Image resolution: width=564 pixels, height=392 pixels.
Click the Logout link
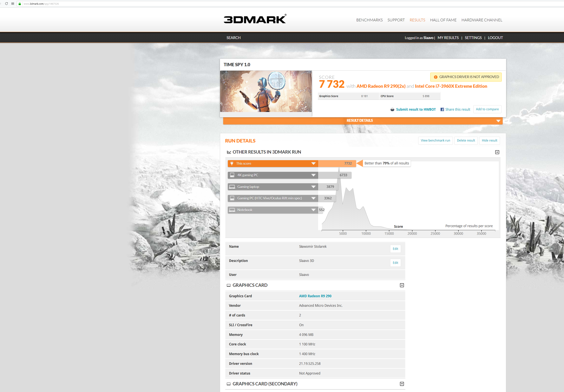(x=495, y=38)
